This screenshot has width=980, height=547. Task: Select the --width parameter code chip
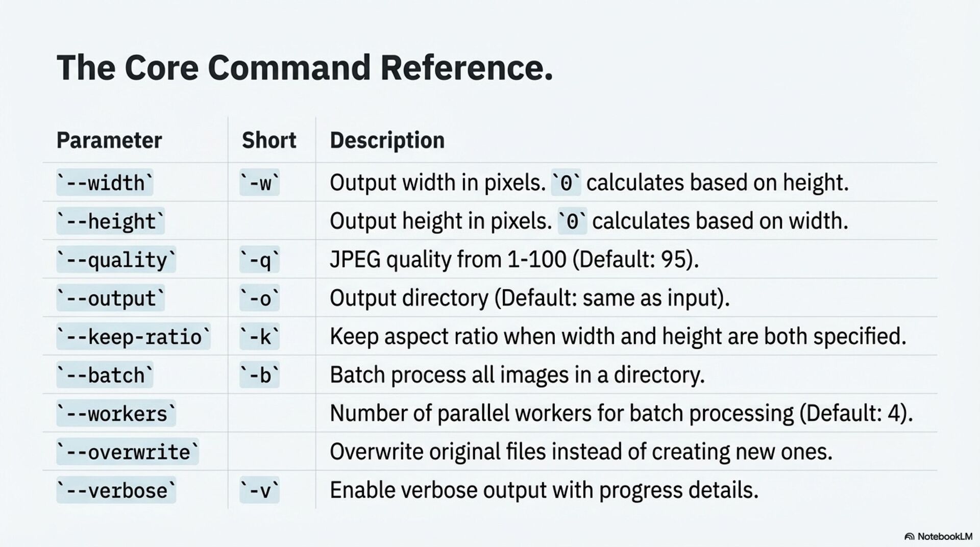tap(105, 183)
